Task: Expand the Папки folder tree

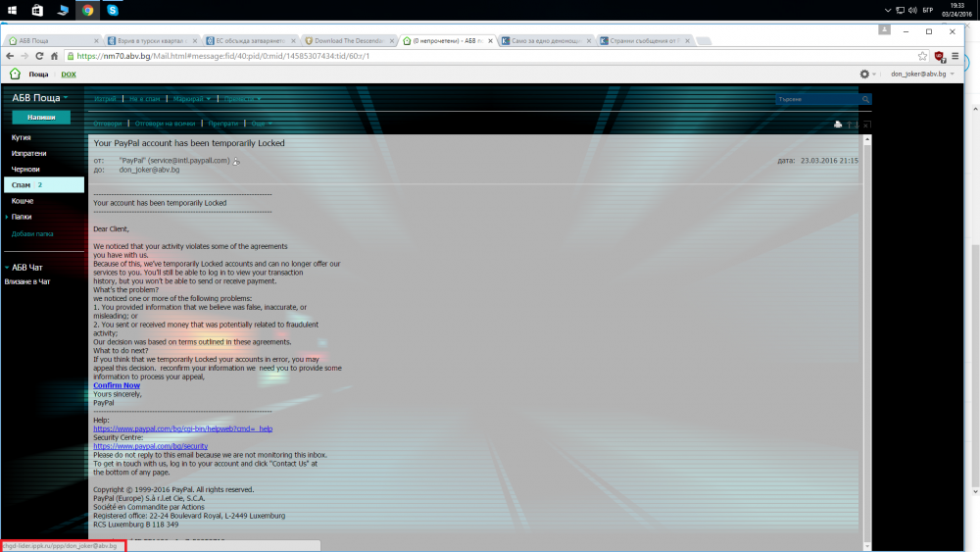Action: coord(7,217)
